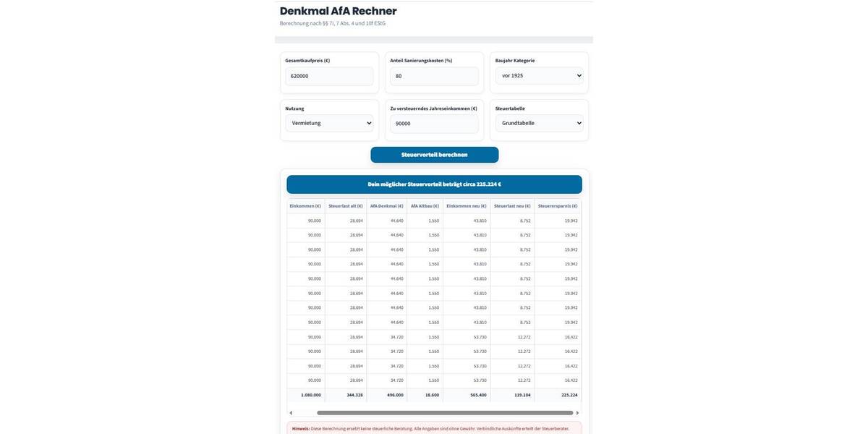Click the AfA Altbau column header
The image size is (868, 434).
pos(425,206)
